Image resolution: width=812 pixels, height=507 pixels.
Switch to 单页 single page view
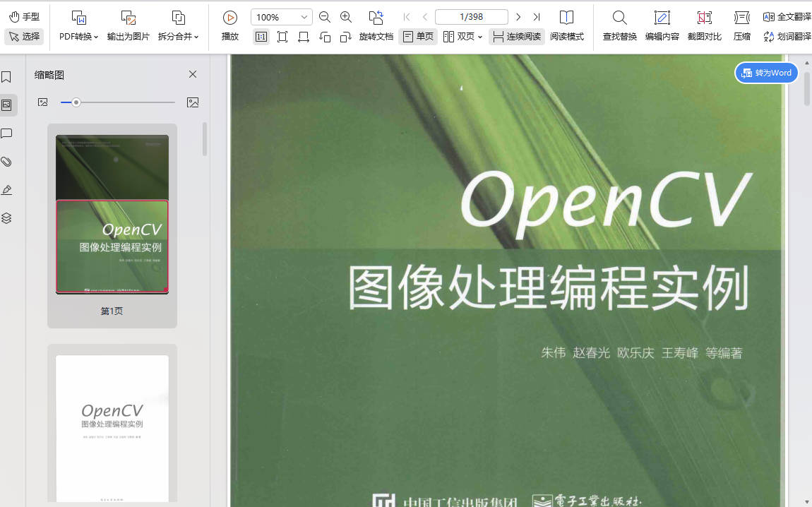tap(418, 37)
